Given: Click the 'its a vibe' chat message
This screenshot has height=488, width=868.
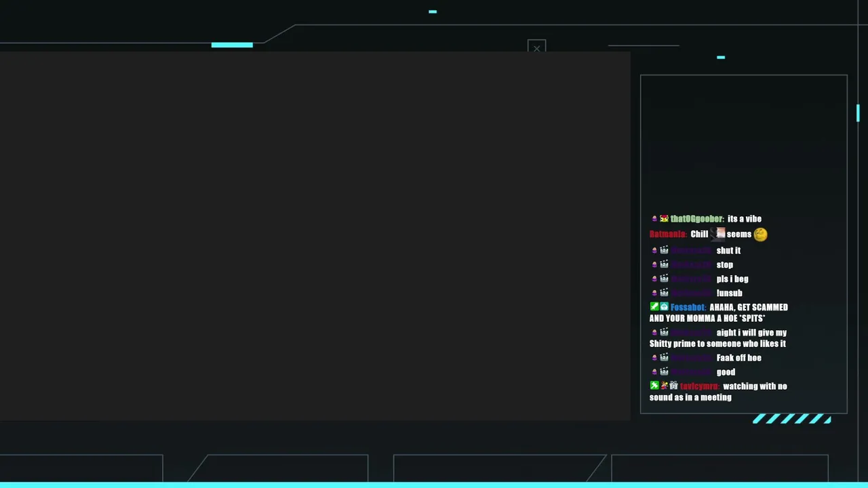Looking at the screenshot, I should pyautogui.click(x=744, y=219).
